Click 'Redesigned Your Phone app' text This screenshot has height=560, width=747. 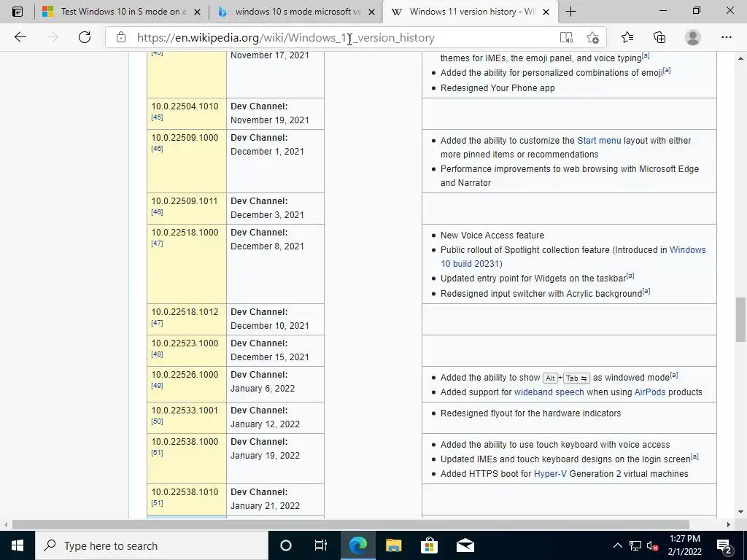pos(498,88)
